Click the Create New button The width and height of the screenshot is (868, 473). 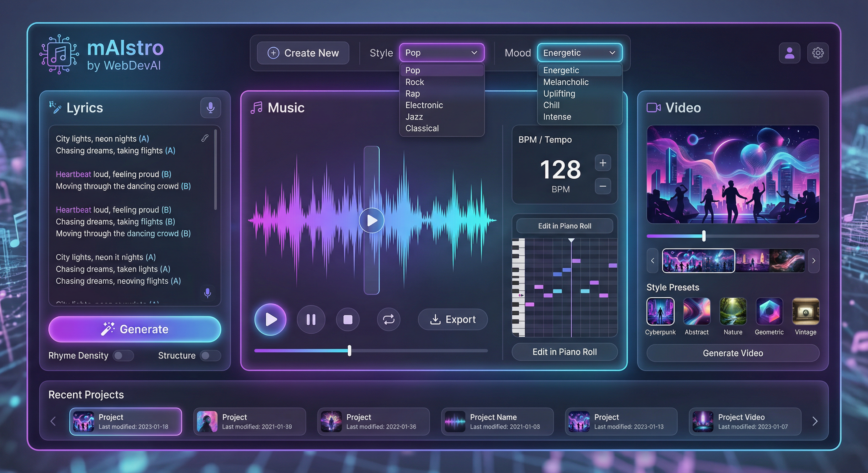tap(303, 53)
